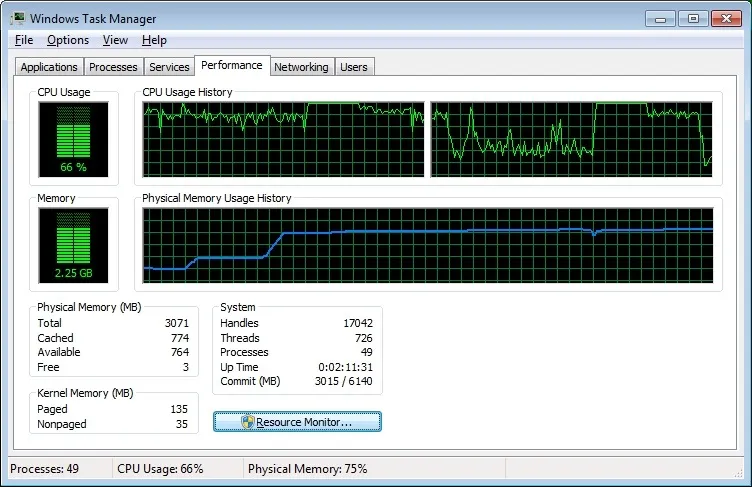Open the Help menu
Image resolution: width=752 pixels, height=487 pixels.
pos(154,40)
